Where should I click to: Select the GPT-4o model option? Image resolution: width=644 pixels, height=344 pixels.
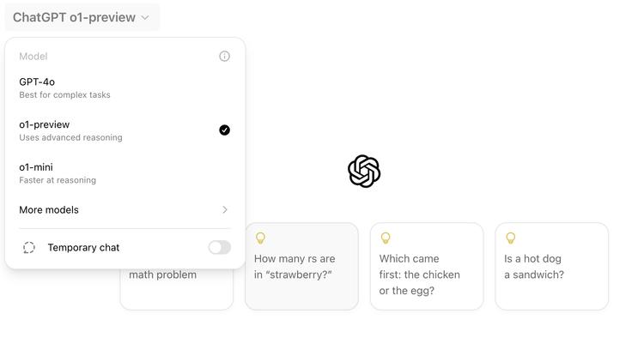[125, 88]
